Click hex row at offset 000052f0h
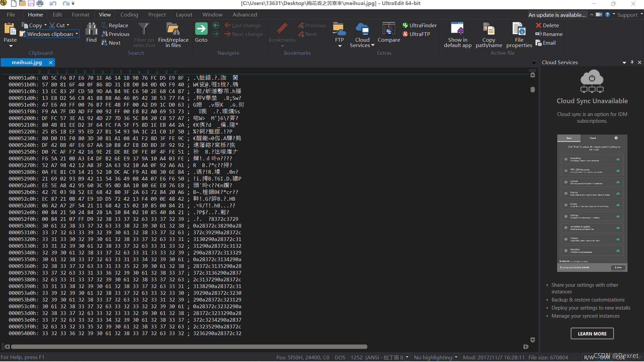 click(124, 219)
